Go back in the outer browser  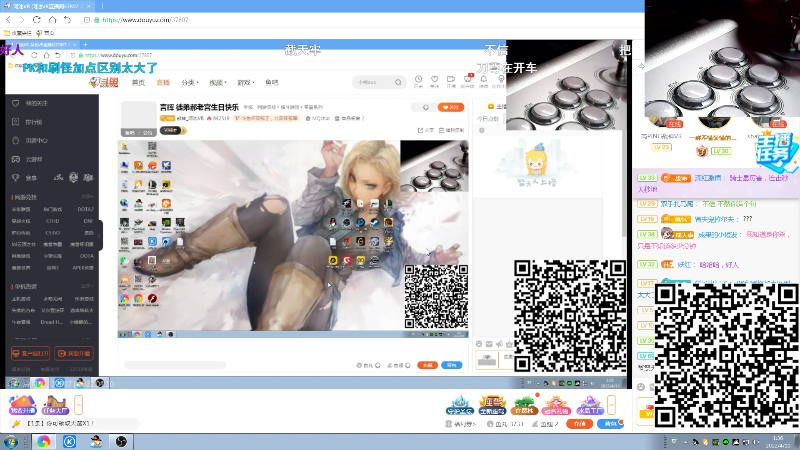click(x=8, y=20)
